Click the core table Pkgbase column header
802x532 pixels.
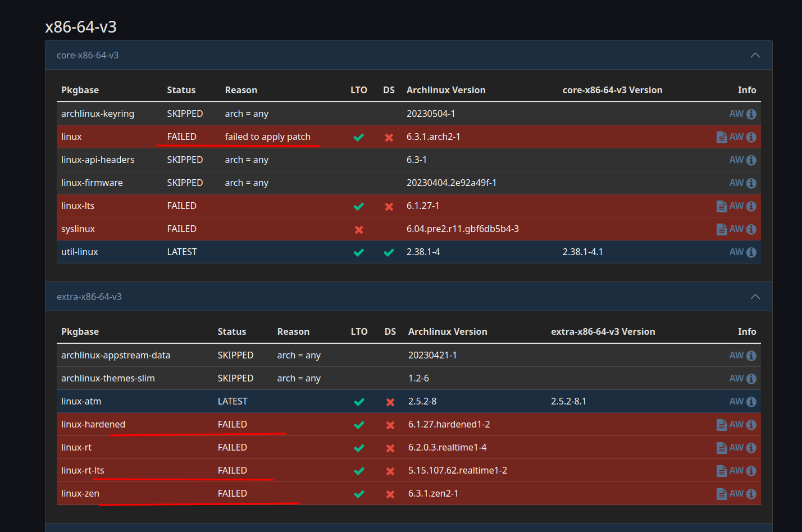pos(80,90)
